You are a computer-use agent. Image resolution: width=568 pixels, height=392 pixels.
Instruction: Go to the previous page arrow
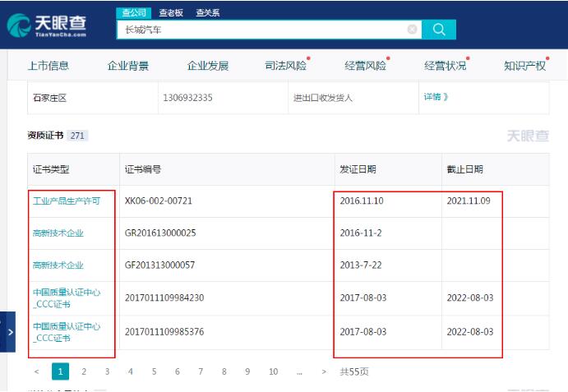(36, 371)
